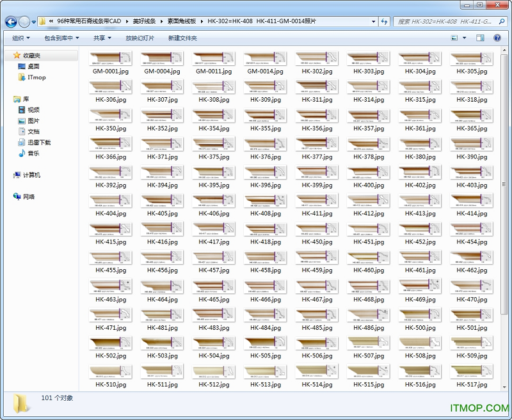
Task: Click 新建文件夹 button
Action: (182, 38)
